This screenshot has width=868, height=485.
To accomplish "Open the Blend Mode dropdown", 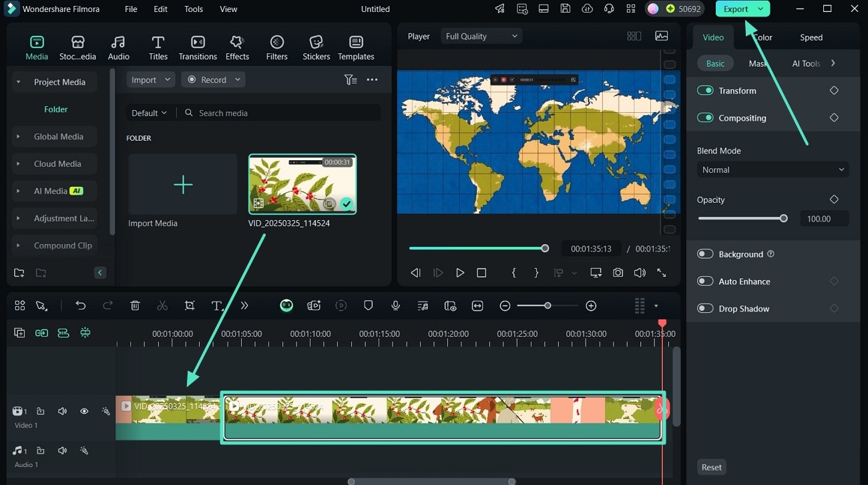I will (773, 169).
